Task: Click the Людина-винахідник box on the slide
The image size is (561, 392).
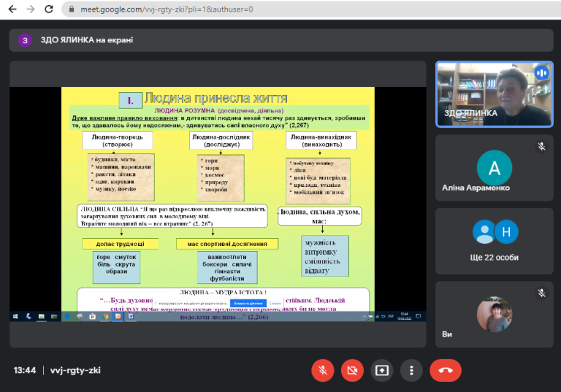Action: tap(321, 141)
